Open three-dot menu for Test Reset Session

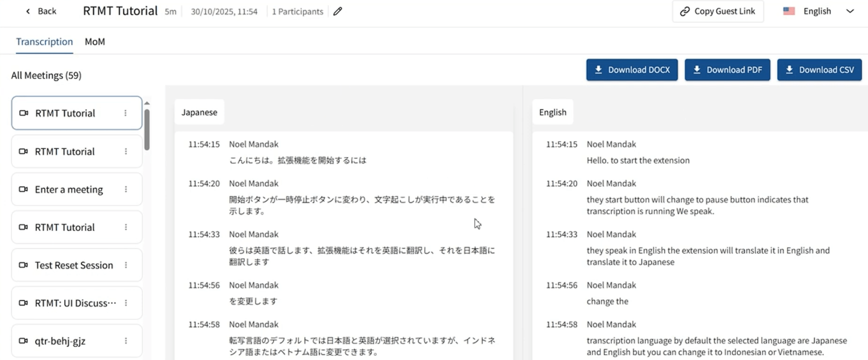click(126, 265)
